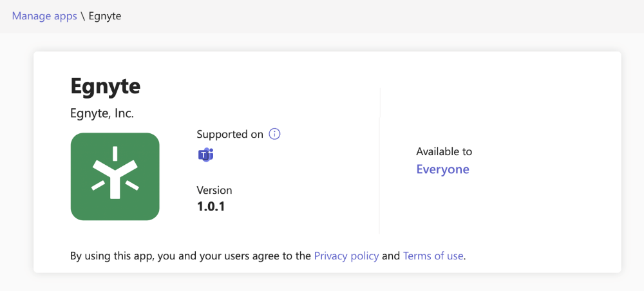Click the backslash breadcrumb separator

point(83,17)
